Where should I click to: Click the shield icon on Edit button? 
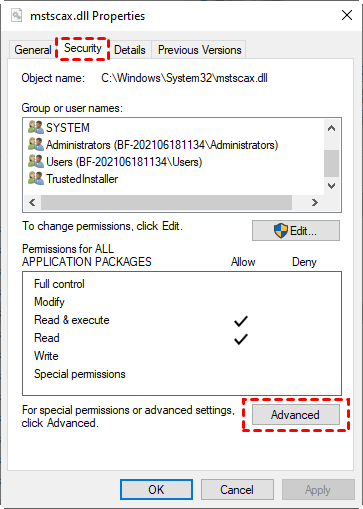click(281, 231)
